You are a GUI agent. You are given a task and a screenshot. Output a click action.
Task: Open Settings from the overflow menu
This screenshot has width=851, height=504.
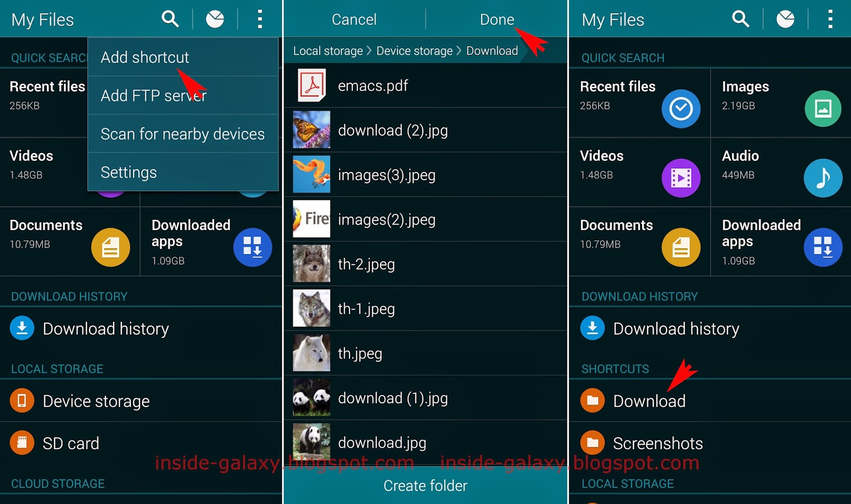tap(128, 172)
